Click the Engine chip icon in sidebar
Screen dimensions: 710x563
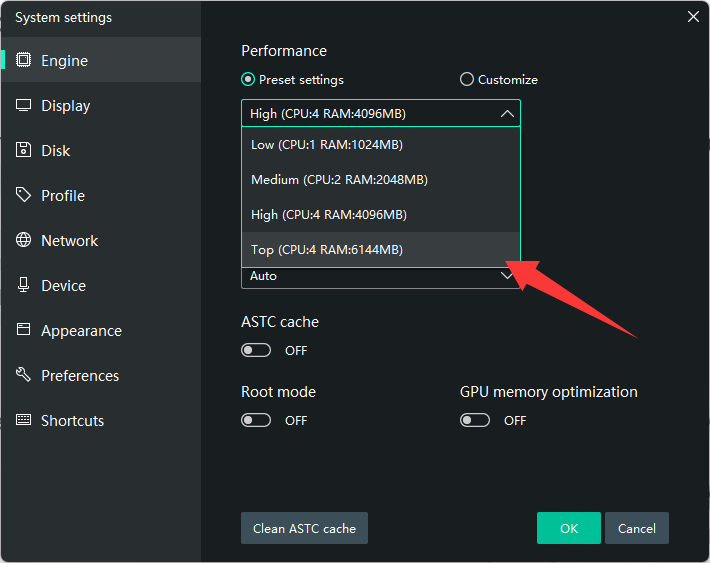pyautogui.click(x=24, y=61)
